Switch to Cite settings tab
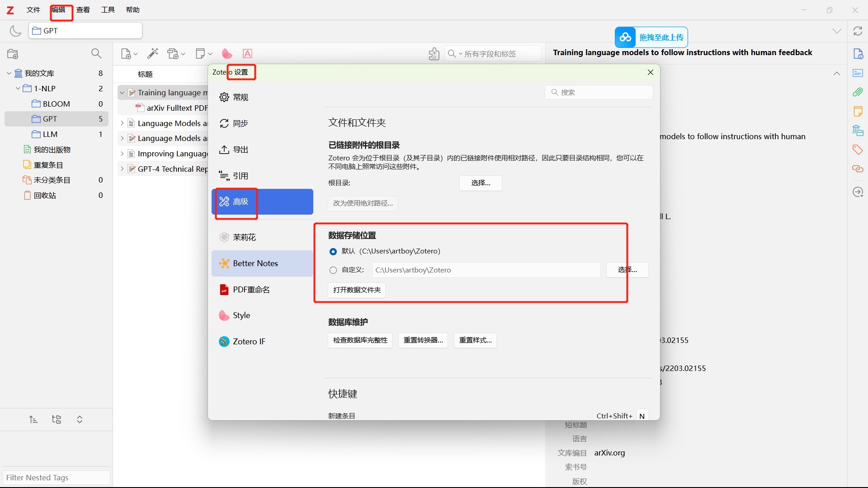 click(262, 176)
